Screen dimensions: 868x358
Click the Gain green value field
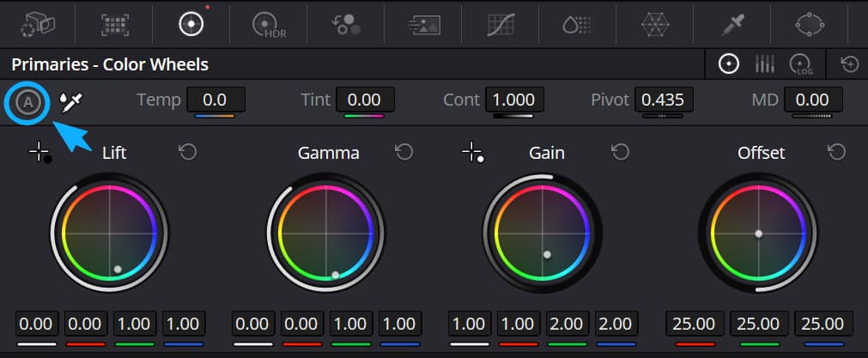[568, 324]
